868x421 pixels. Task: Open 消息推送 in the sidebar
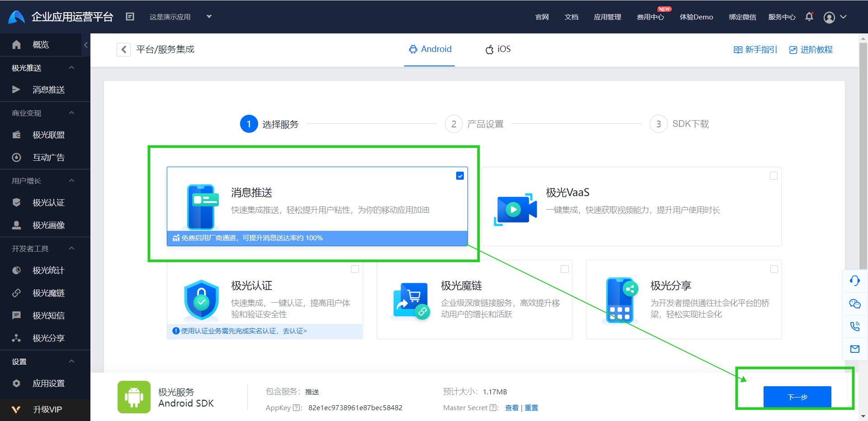click(45, 90)
